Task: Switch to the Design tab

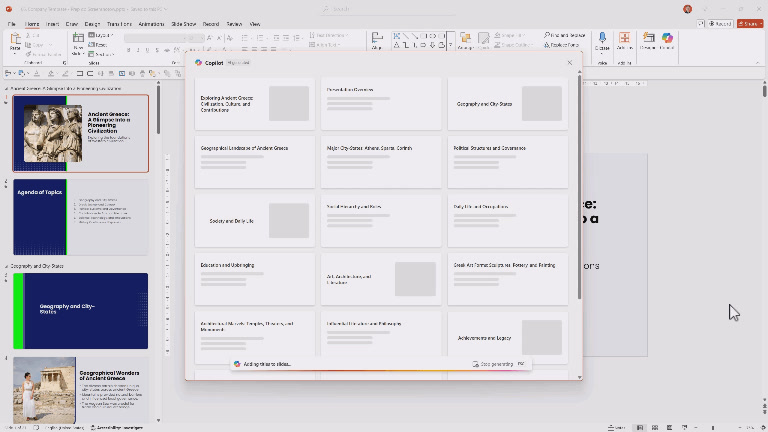Action: coord(92,24)
